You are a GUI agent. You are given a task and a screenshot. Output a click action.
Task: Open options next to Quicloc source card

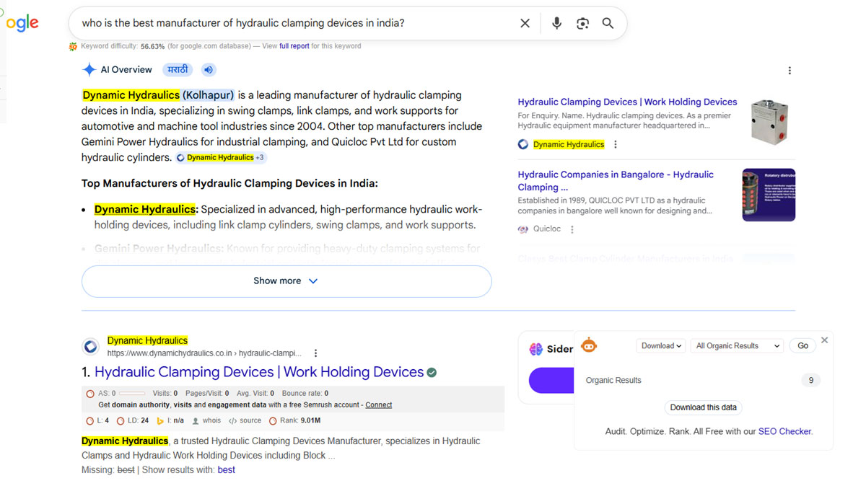[x=572, y=229]
